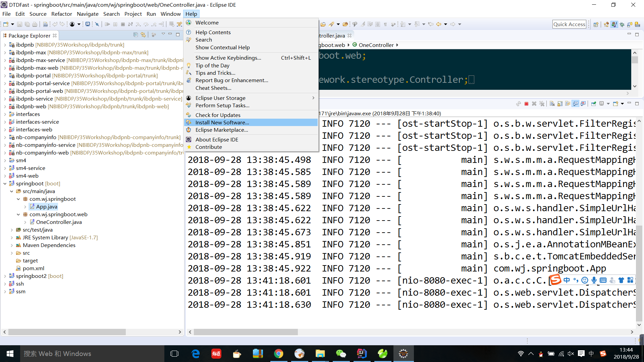This screenshot has width=644, height=362.
Task: Open the Refactor menu
Action: pos(61,14)
